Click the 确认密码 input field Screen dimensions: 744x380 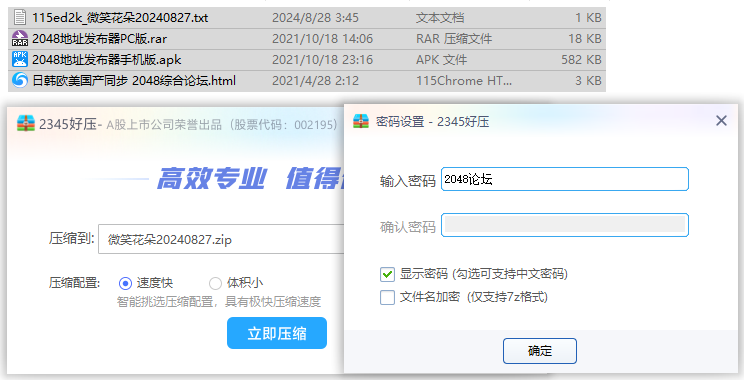[565, 225]
